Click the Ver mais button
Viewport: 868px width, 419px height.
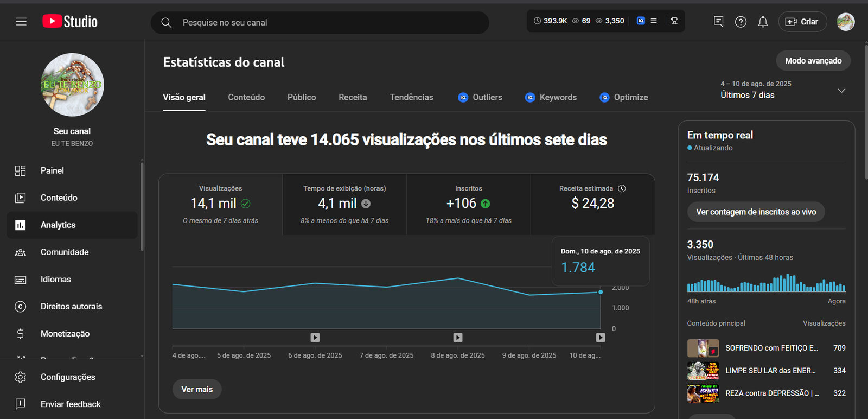pyautogui.click(x=197, y=389)
